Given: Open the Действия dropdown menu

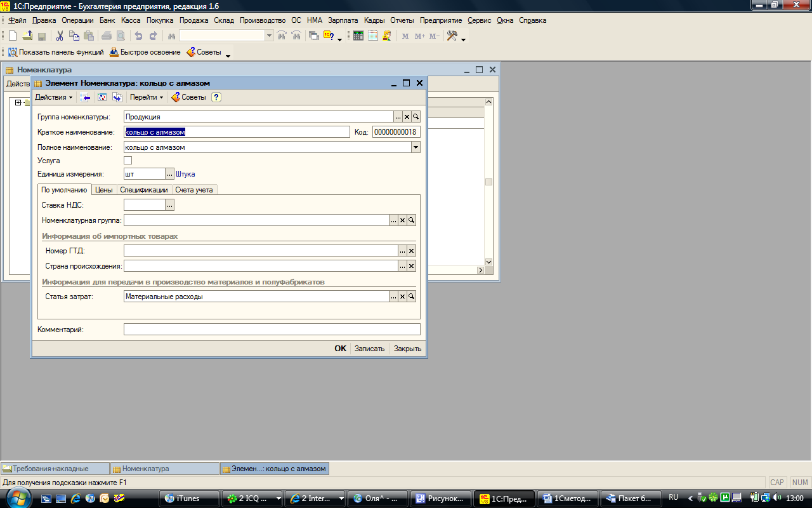Looking at the screenshot, I should (53, 97).
